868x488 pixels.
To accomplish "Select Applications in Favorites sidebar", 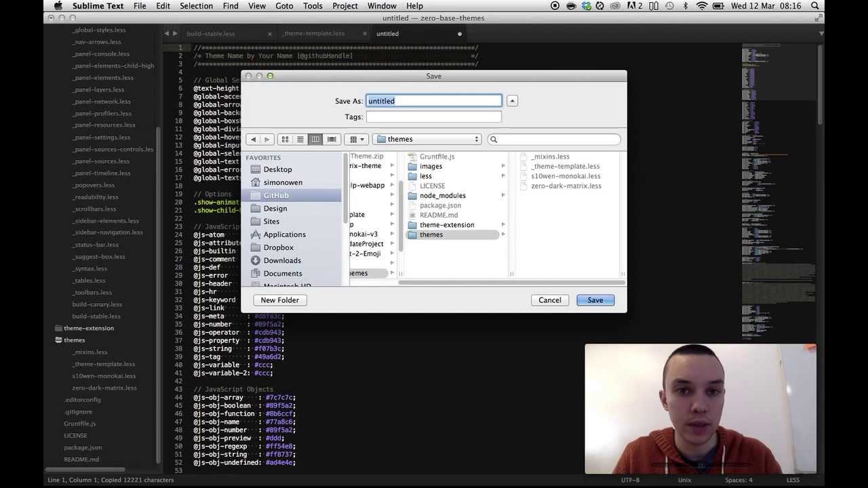I will (284, 235).
